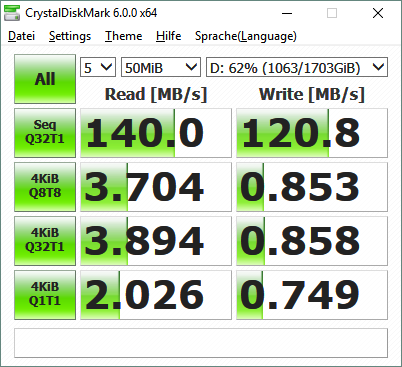Click the empty comment field at bottom
This screenshot has width=402, height=367.
tap(201, 343)
